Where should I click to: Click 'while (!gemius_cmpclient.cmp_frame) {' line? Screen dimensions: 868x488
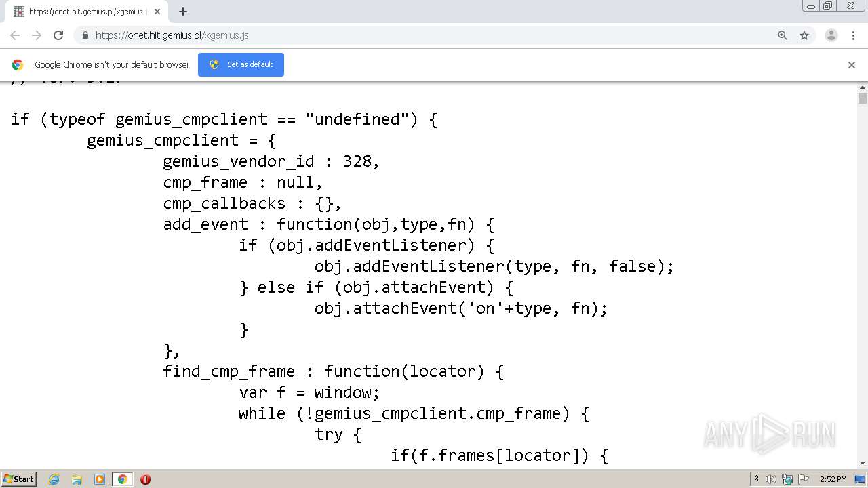point(414,413)
